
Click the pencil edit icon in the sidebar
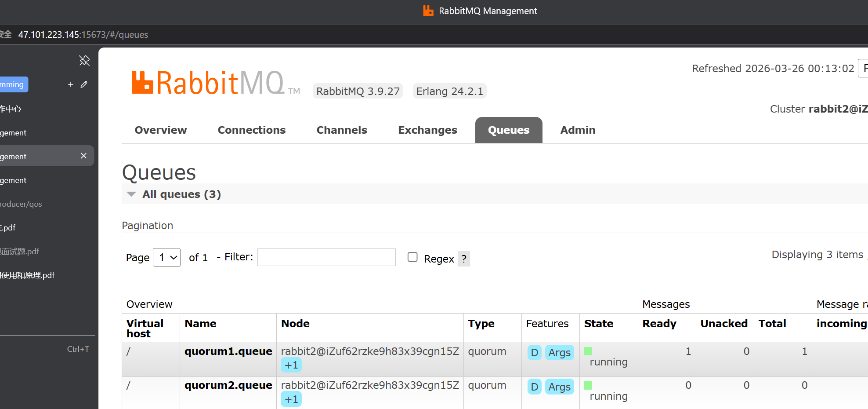point(84,84)
